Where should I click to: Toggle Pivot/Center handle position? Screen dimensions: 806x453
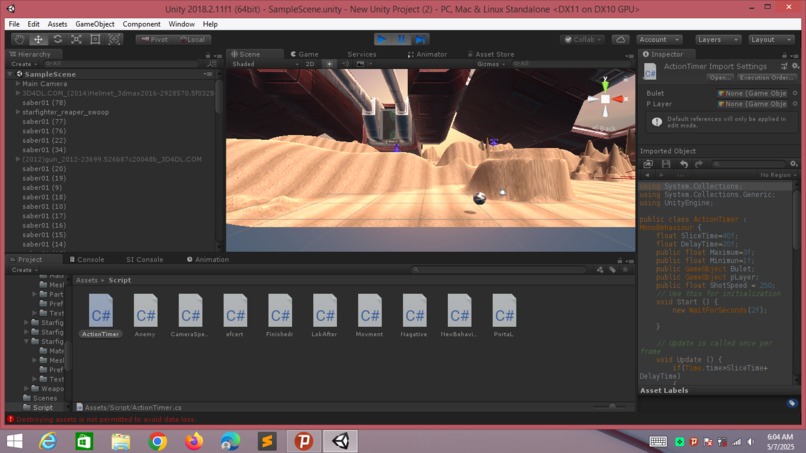155,40
